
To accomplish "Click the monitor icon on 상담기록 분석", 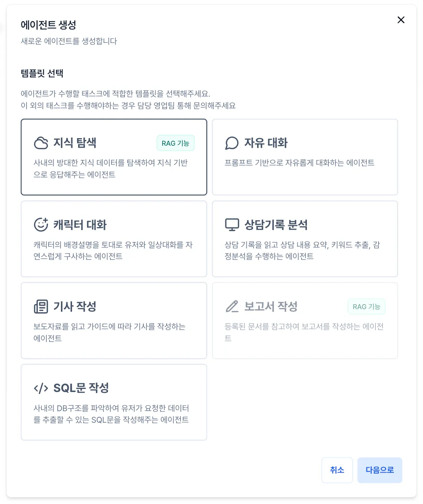I will 232,225.
